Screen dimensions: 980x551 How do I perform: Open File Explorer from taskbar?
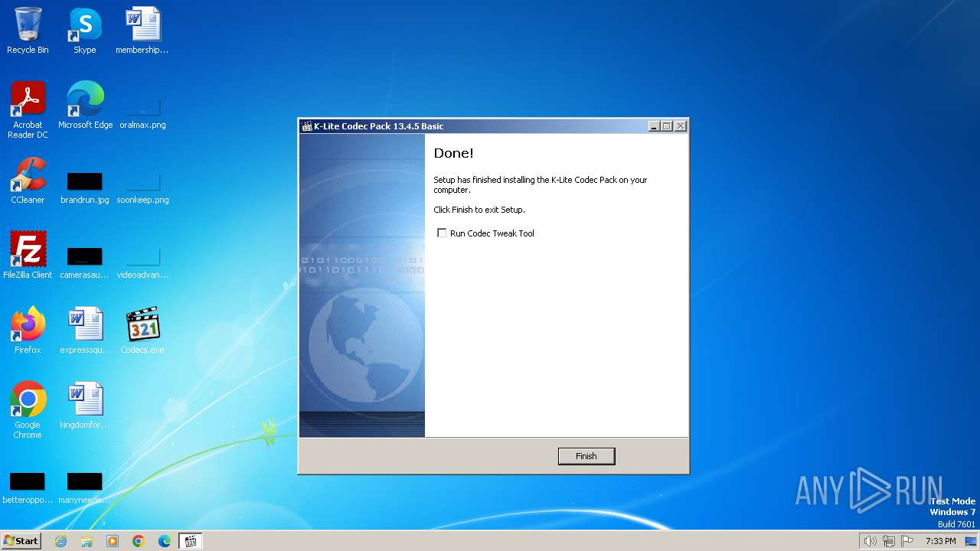(x=87, y=541)
